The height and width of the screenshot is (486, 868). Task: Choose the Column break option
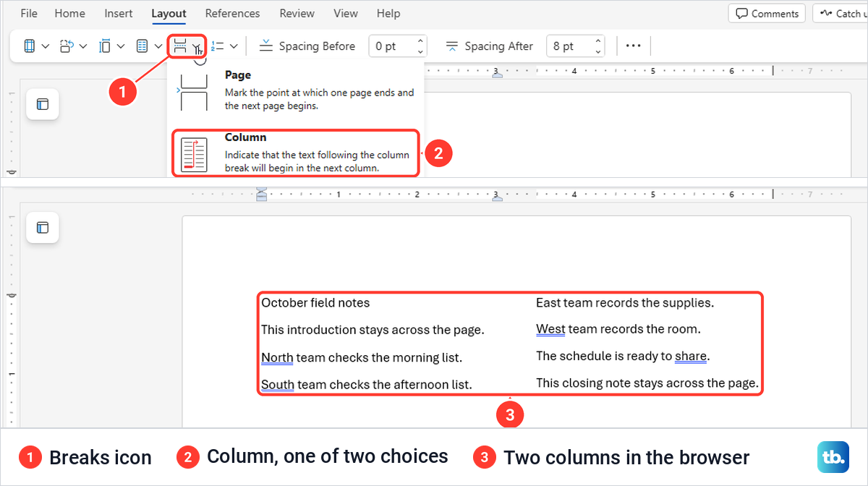(296, 153)
